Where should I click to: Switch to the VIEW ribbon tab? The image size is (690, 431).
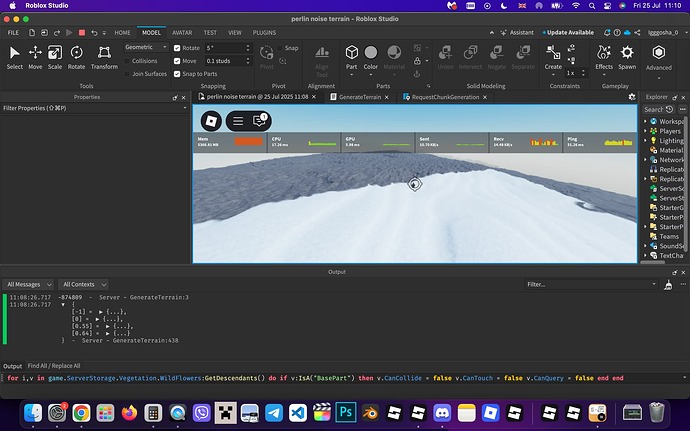[x=235, y=33]
